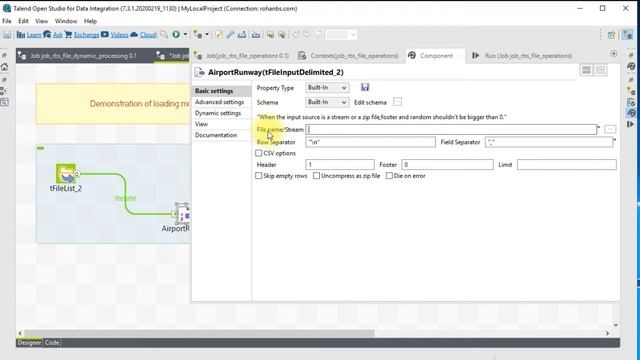Open the create job dropdown arrow
The image size is (640, 360).
click(207, 35)
